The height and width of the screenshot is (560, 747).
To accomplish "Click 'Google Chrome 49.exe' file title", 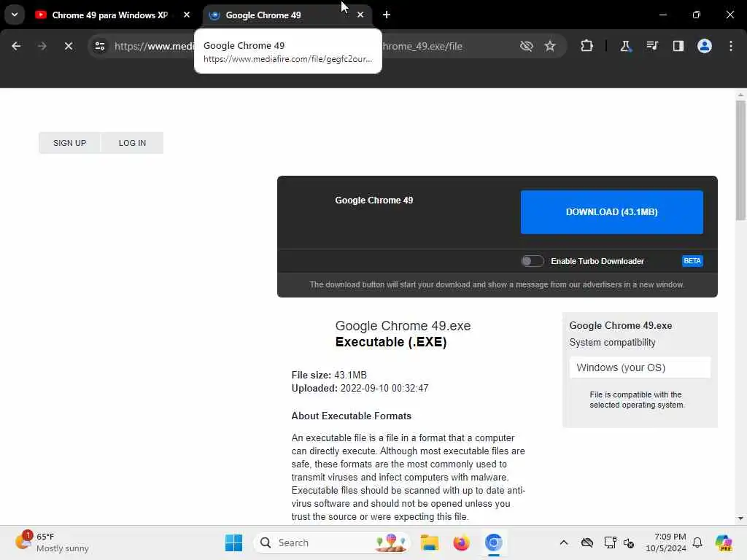I will click(403, 326).
